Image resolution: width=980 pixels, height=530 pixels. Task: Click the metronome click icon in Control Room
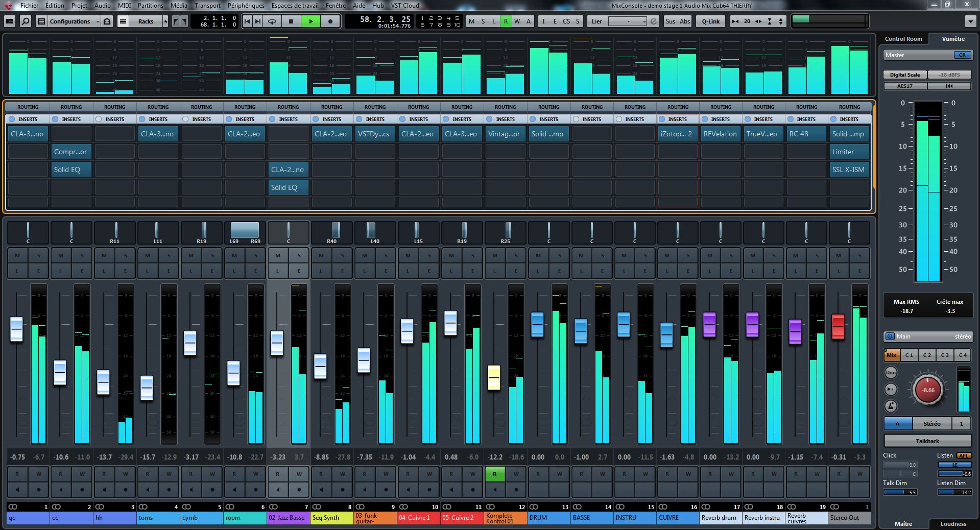pos(891,406)
